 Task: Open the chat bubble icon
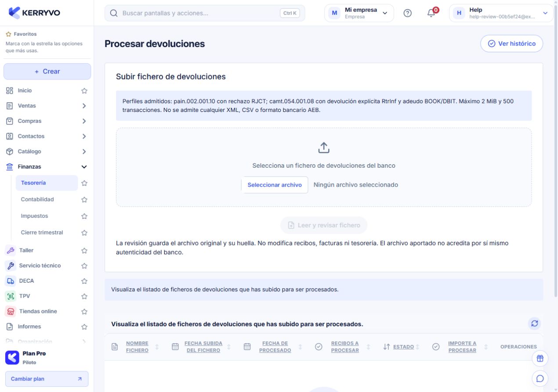[540, 378]
